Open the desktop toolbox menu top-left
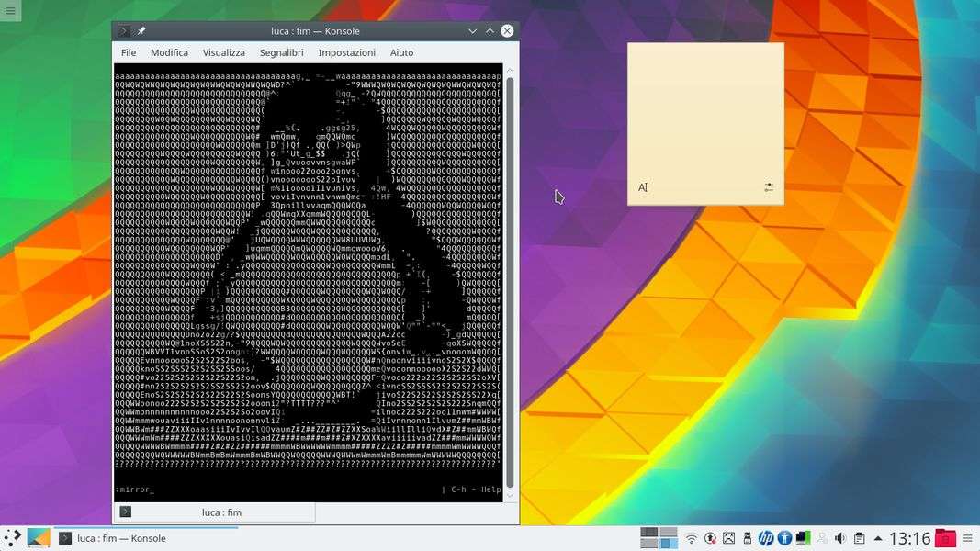 [x=10, y=10]
